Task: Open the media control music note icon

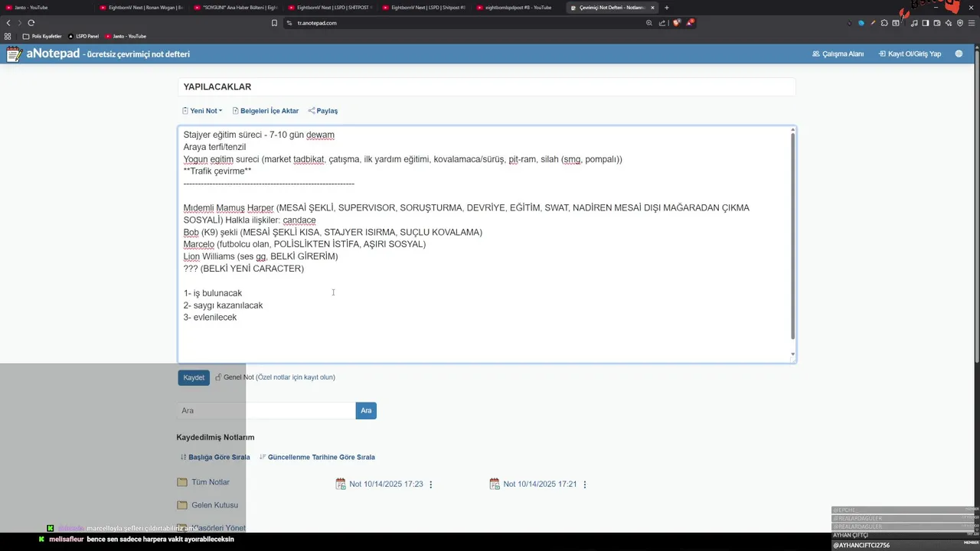Action: (914, 23)
